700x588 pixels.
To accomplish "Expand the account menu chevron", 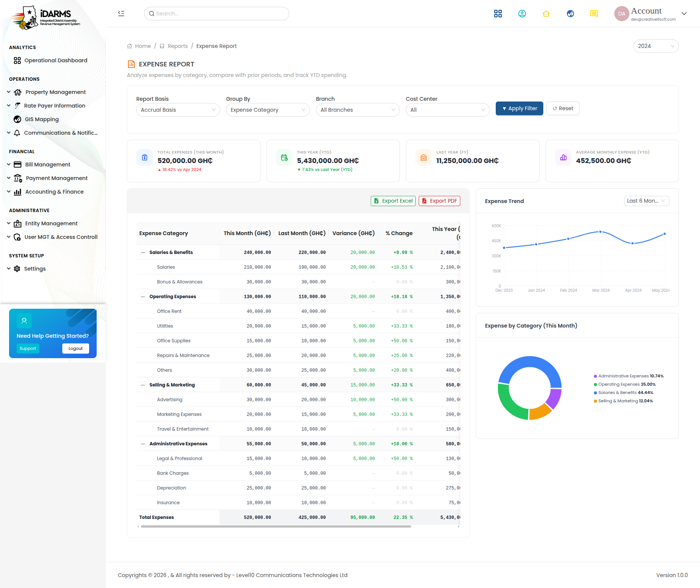I will pyautogui.click(x=684, y=14).
